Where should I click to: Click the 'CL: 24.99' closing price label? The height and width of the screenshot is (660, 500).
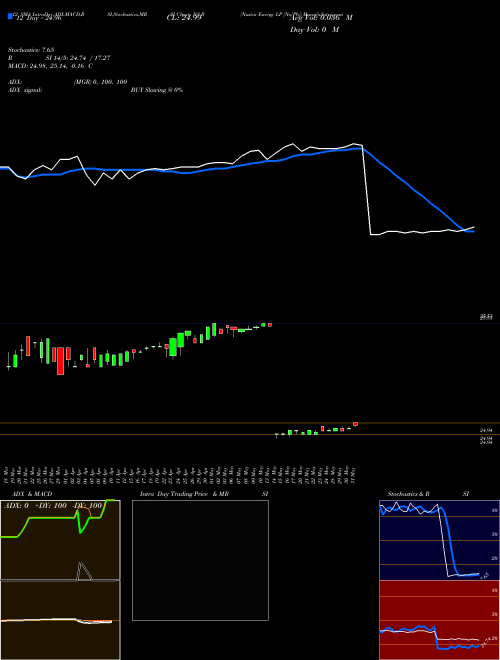[183, 19]
